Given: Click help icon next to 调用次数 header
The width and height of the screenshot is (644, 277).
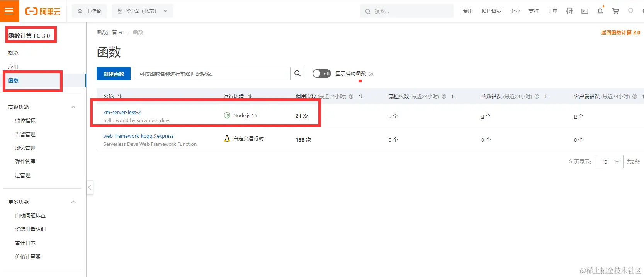Looking at the screenshot, I should [x=351, y=96].
